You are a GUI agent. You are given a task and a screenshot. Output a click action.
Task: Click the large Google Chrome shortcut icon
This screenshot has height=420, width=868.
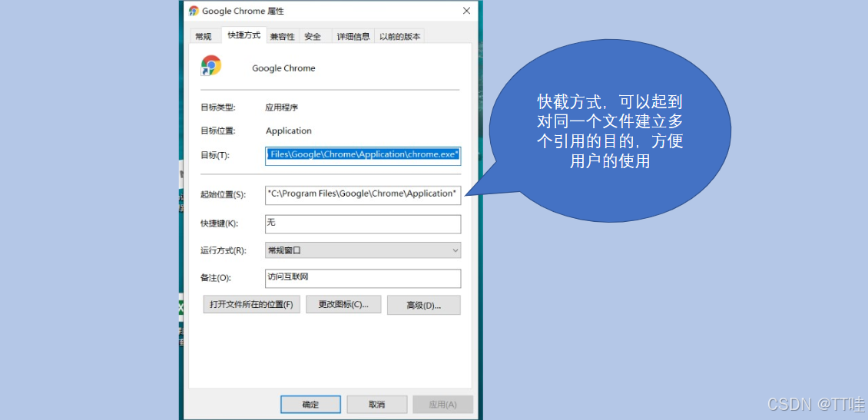[211, 66]
